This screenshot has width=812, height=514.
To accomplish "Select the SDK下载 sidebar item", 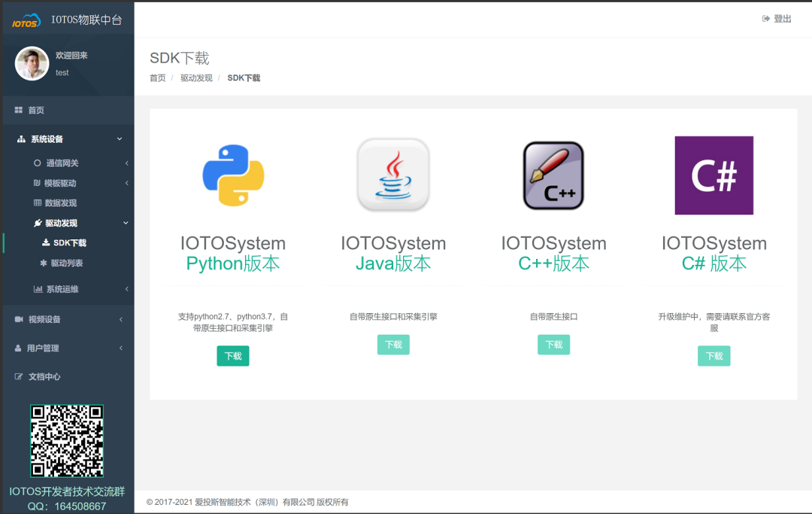I will click(68, 242).
